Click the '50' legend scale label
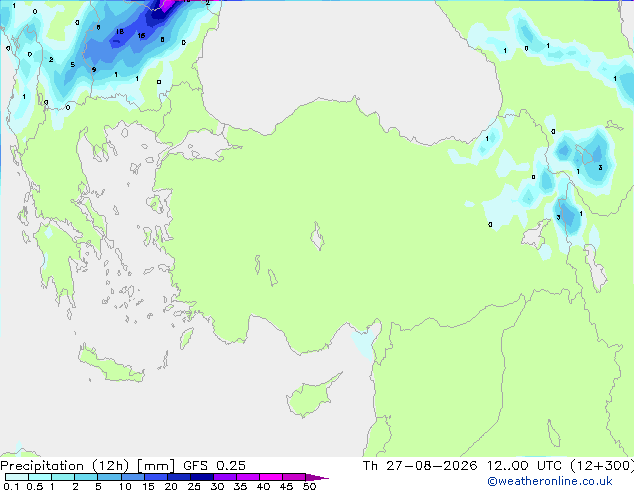This screenshot has height=490, width=634. pos(310,486)
